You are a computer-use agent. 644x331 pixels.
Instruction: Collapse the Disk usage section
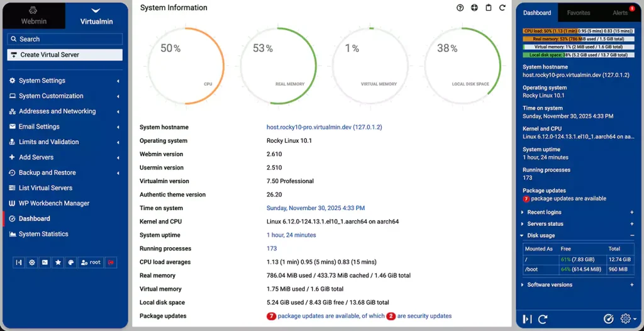[541, 235]
